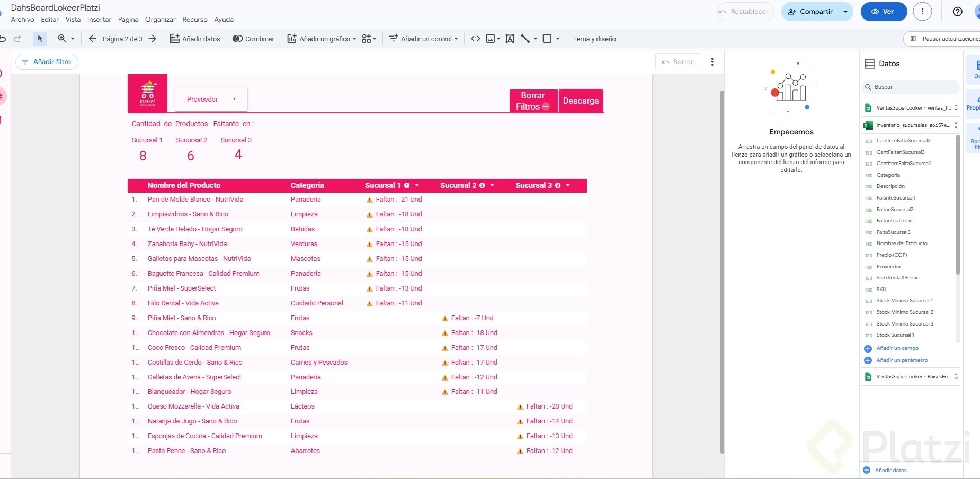Click the info icon in Sucursal 1 header
980x479 pixels.
tap(407, 186)
